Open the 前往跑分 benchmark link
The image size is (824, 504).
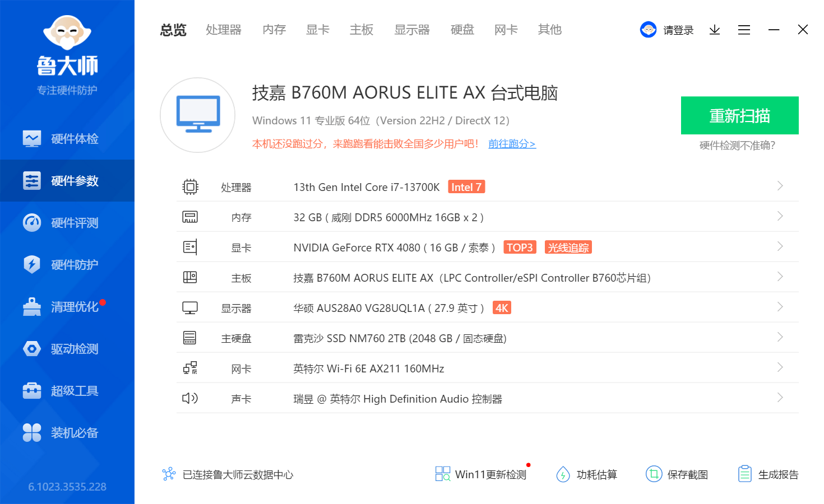pyautogui.click(x=511, y=143)
